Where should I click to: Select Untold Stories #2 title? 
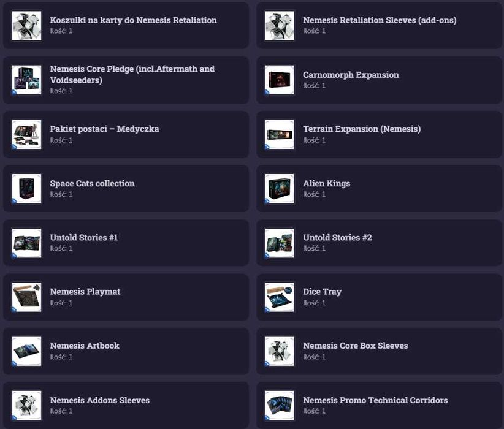(x=337, y=237)
